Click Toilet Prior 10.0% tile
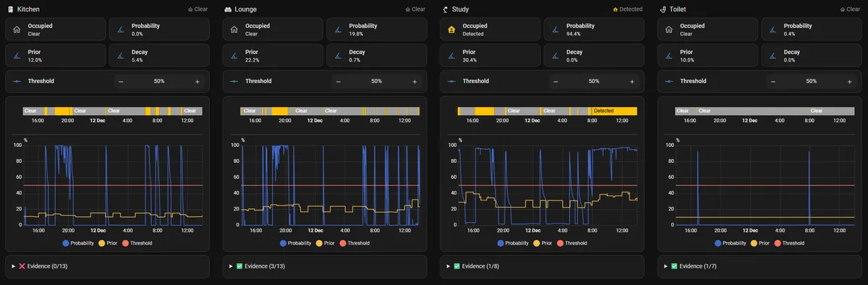 pos(707,56)
